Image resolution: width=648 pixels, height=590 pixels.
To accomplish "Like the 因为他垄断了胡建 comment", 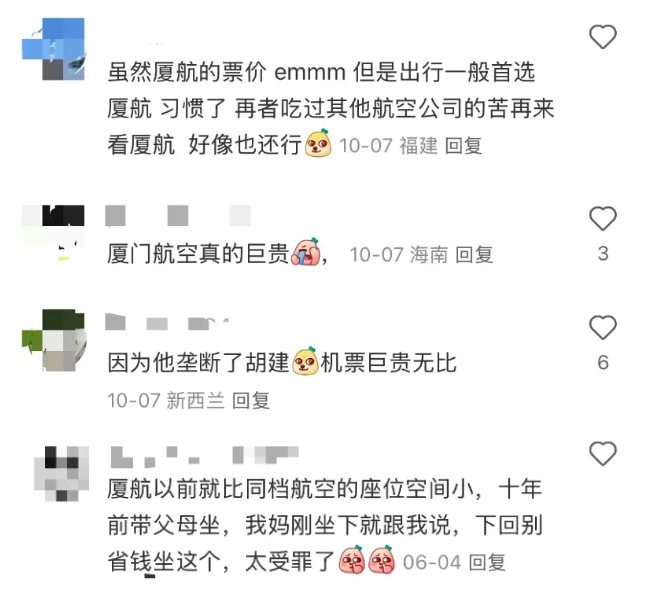I will point(603,328).
